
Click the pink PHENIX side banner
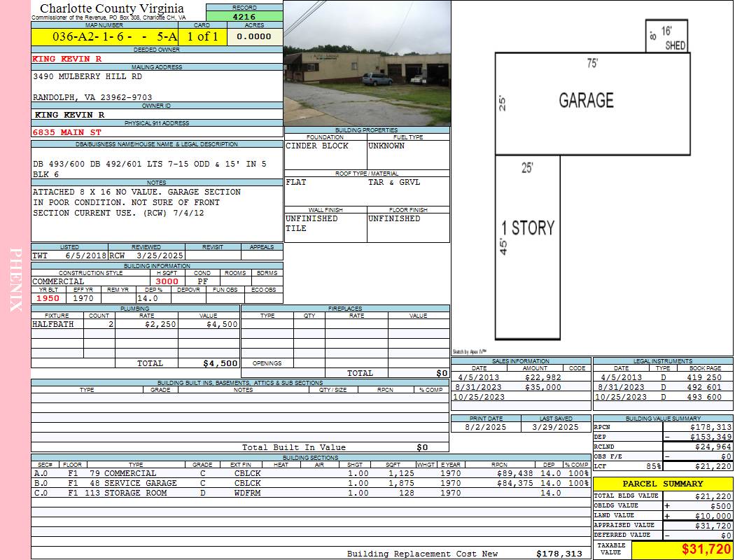pos(15,280)
